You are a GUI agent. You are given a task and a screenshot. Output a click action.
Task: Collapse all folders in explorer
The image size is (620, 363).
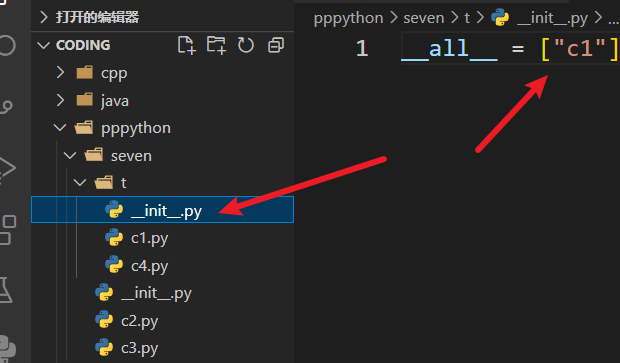click(x=276, y=45)
